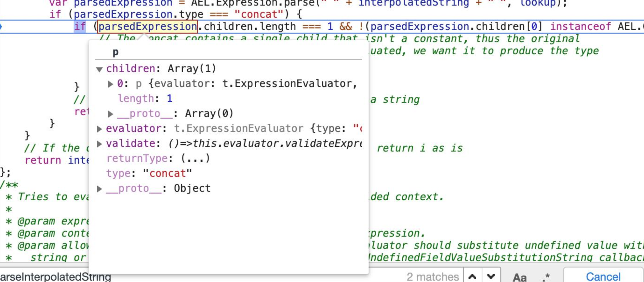
Task: Toggle the Aa match case option
Action: point(520,277)
